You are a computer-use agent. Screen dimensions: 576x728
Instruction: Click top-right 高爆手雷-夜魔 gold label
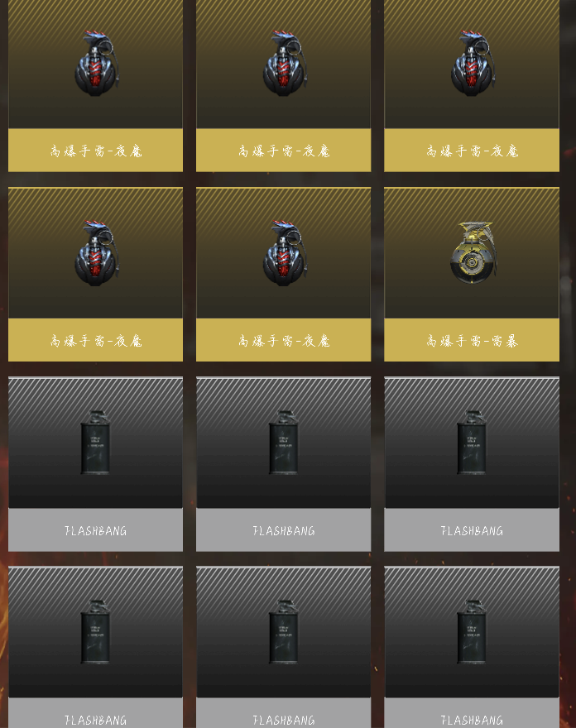pos(472,151)
